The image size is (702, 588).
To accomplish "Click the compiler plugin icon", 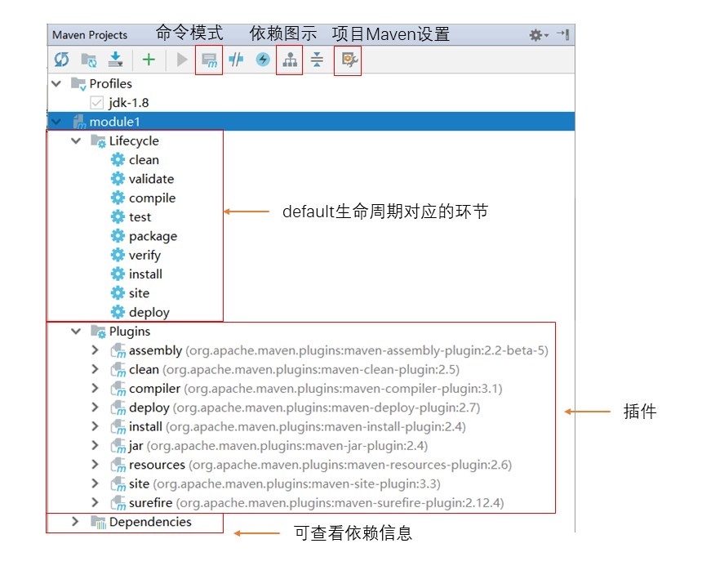I will pyautogui.click(x=118, y=389).
